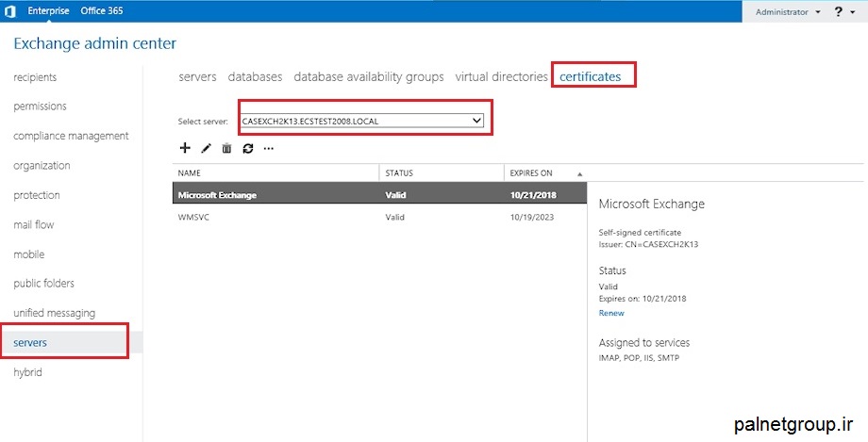Open public folders section
This screenshot has width=868, height=442.
click(43, 284)
